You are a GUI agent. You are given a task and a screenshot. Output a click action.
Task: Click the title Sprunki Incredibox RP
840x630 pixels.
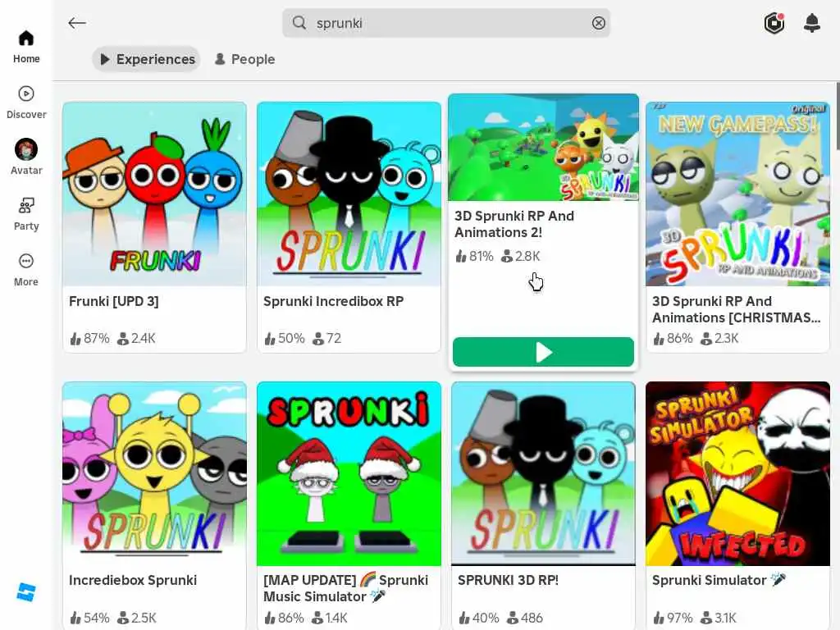333,302
